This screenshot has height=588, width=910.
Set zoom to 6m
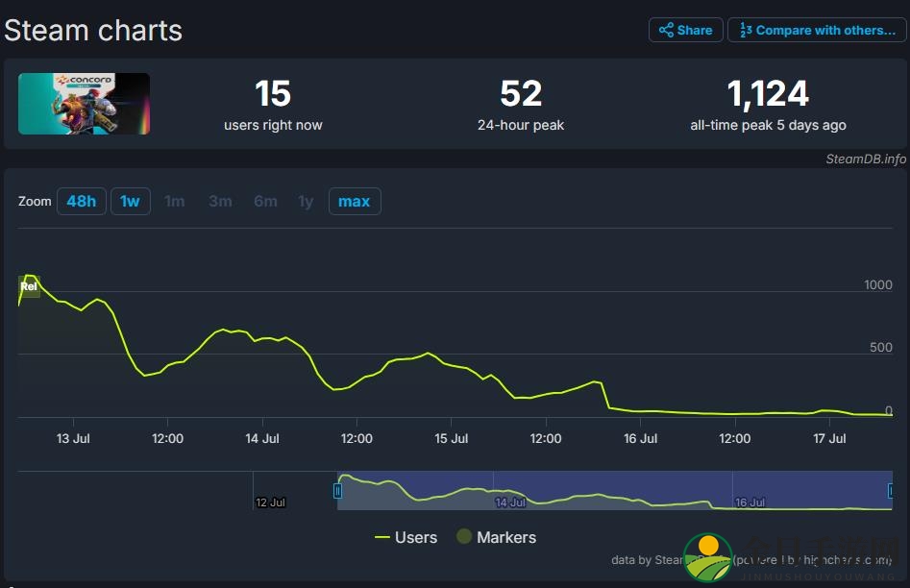[265, 202]
